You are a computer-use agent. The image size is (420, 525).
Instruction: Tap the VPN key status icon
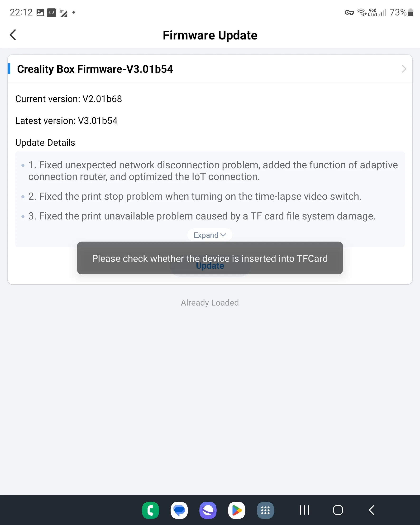pos(349,12)
